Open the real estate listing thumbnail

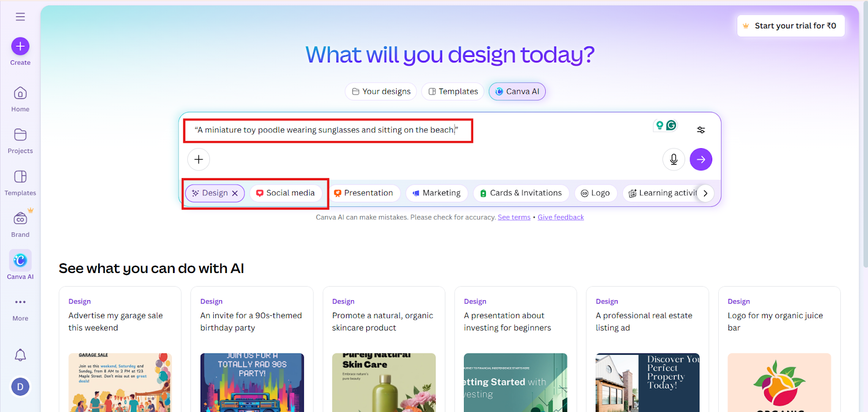pos(647,382)
